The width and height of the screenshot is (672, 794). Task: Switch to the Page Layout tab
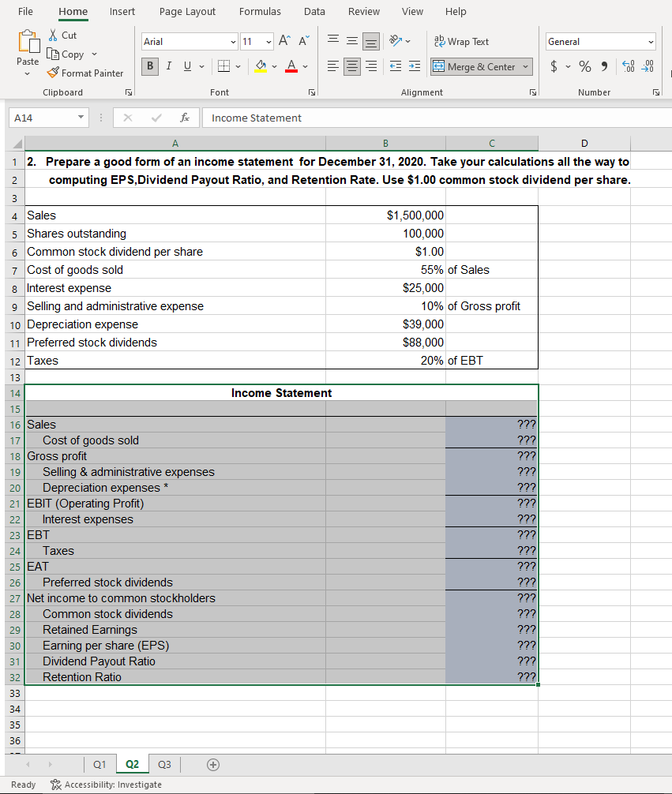187,11
